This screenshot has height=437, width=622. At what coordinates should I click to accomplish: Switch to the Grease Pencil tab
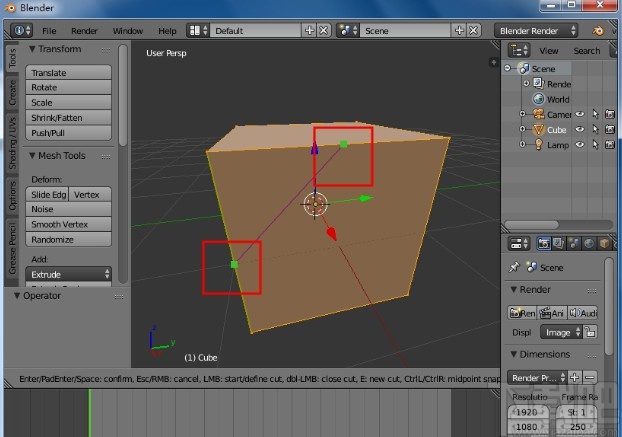click(12, 249)
